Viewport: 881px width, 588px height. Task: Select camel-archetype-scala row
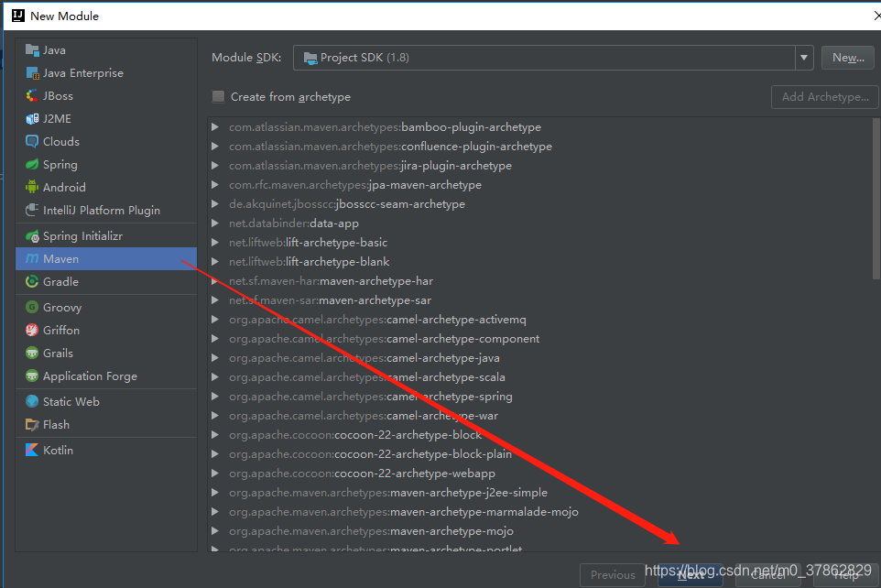(539, 377)
